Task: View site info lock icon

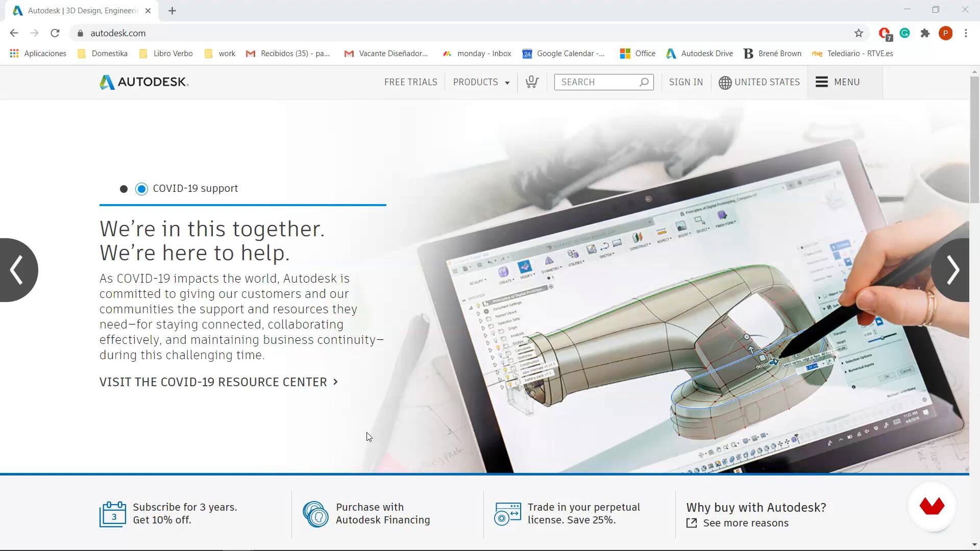Action: tap(80, 33)
